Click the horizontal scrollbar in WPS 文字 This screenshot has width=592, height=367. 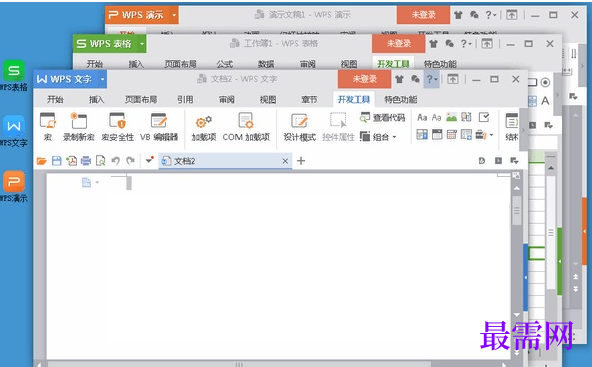pyautogui.click(x=239, y=364)
